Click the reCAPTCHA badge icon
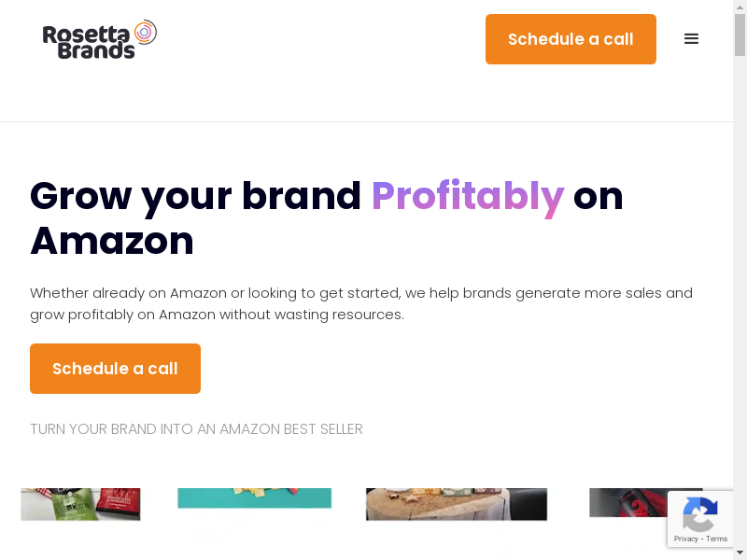 click(699, 513)
